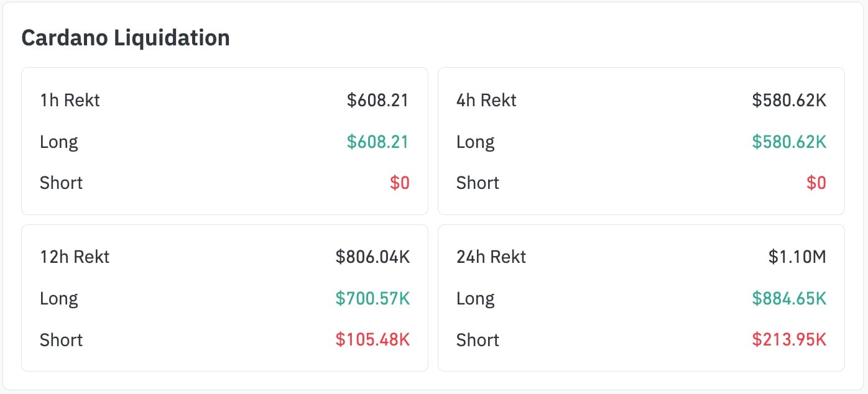Click the Long label in 12h card

pyautogui.click(x=59, y=298)
